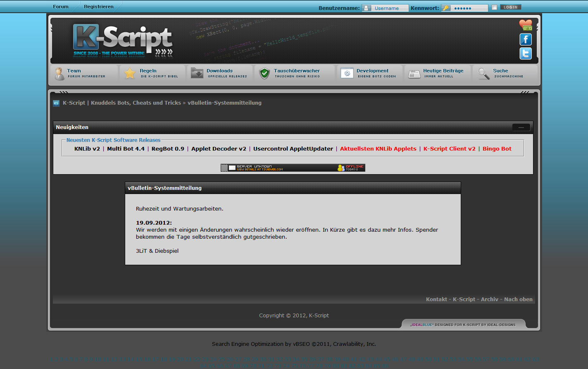Viewport: 588px width, 369px height.
Task: Open the Twitter icon link
Action: click(525, 53)
